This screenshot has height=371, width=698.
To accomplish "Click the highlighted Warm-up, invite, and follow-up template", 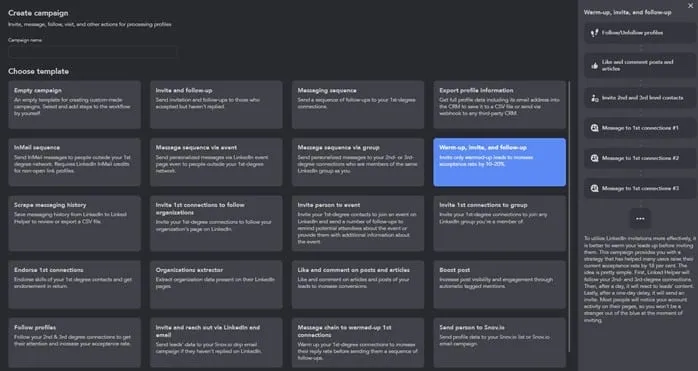I will click(499, 162).
